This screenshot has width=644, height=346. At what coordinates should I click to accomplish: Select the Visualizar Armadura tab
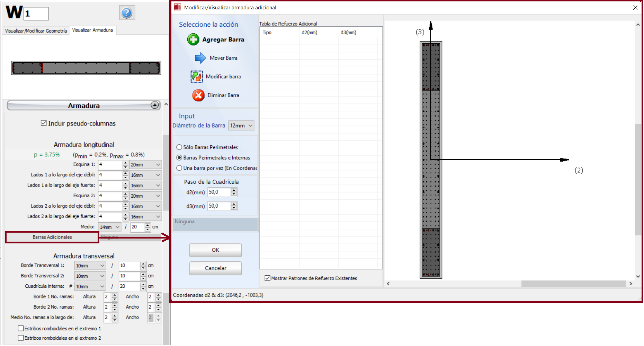point(92,30)
